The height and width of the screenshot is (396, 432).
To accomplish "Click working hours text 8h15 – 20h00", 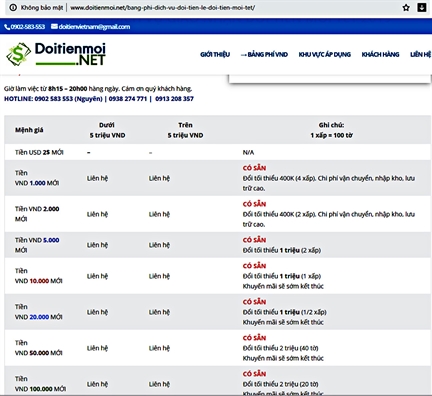I will click(x=68, y=89).
